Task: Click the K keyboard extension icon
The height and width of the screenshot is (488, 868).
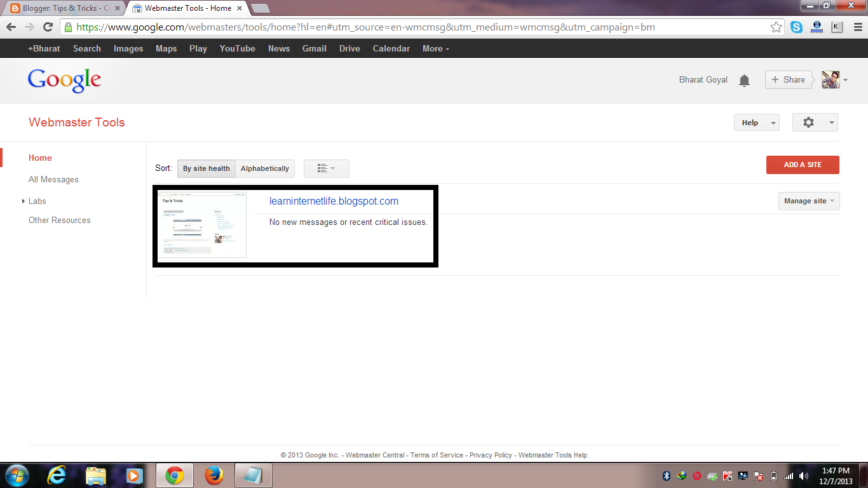Action: 837,27
